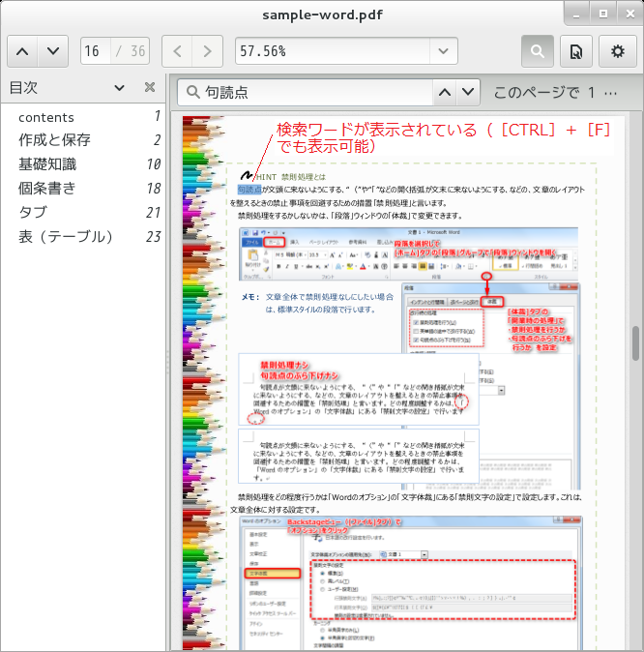Navigate forward in history
644x652 pixels.
point(206,50)
